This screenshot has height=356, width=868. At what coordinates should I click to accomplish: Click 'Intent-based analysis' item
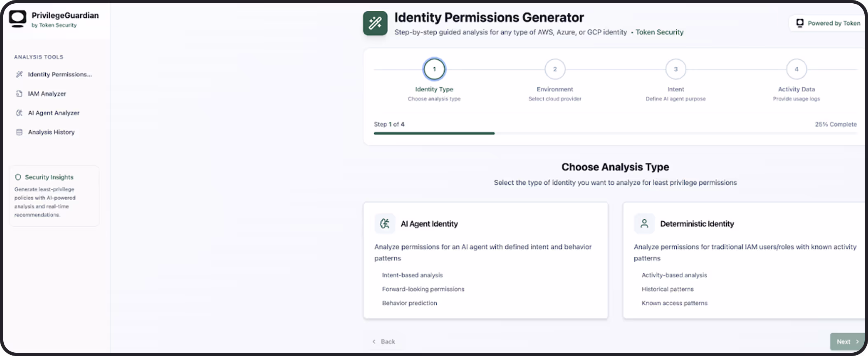click(x=412, y=275)
